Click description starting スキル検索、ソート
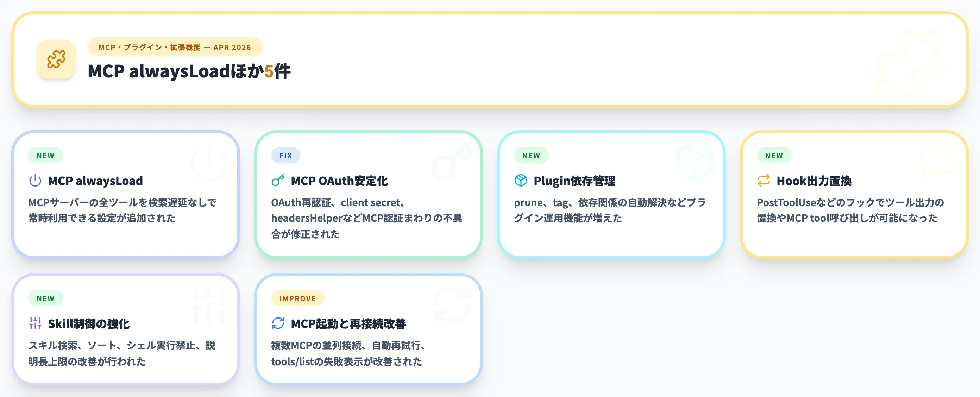This screenshot has height=397, width=980. point(122,353)
